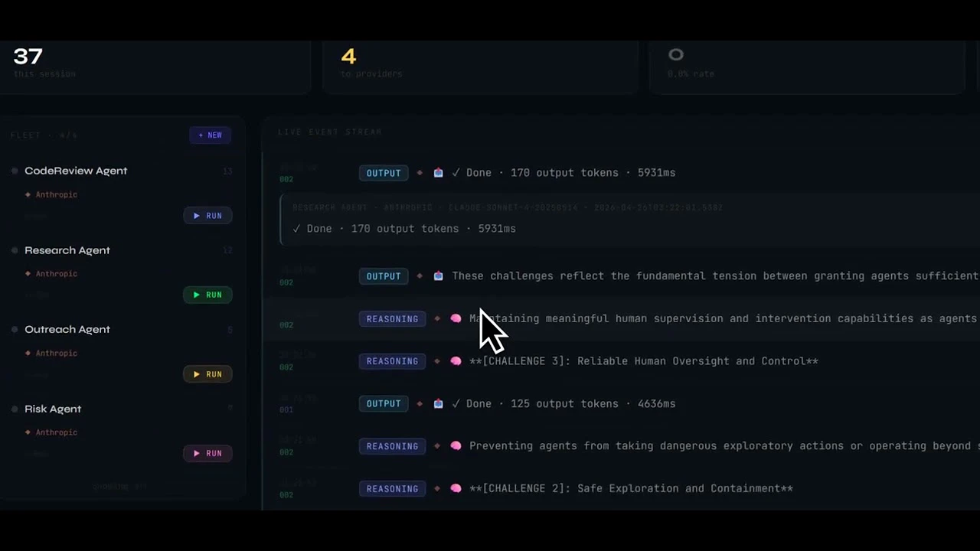Click the OUTPUT badge on the 125 tokens row
The height and width of the screenshot is (551, 980).
[x=384, y=403]
